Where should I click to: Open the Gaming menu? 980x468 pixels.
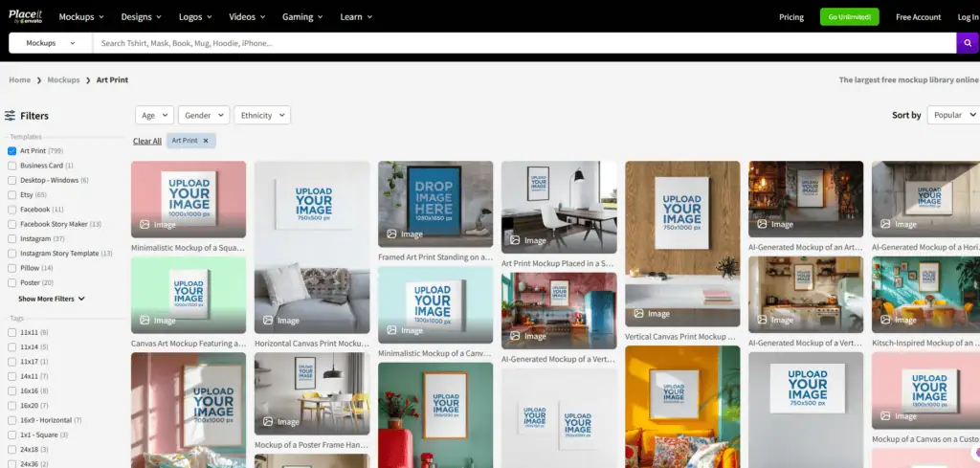pyautogui.click(x=302, y=17)
